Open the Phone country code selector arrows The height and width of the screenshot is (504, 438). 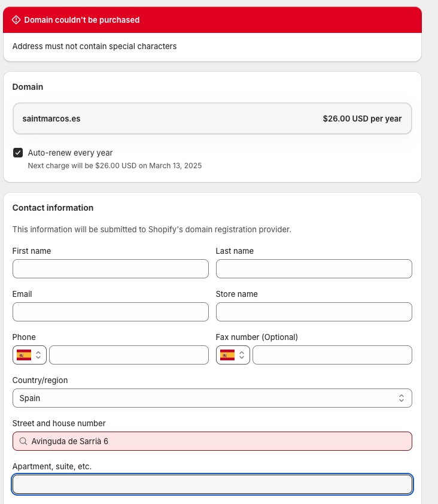coord(38,355)
